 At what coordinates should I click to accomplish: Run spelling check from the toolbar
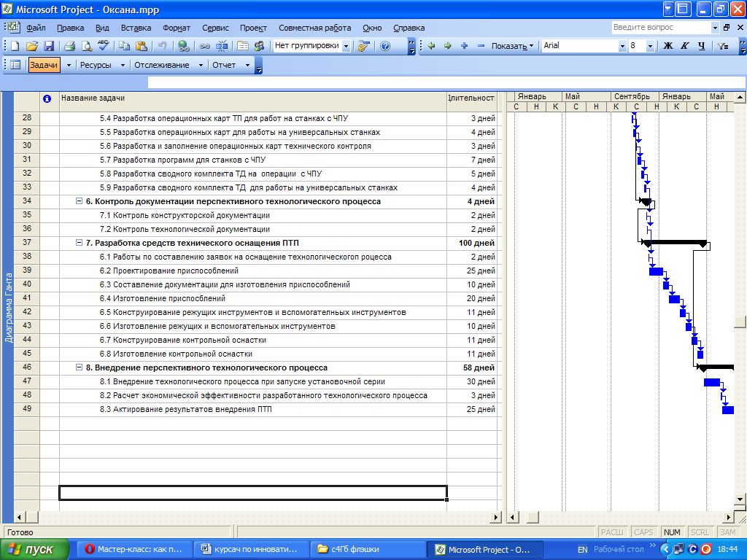(103, 46)
